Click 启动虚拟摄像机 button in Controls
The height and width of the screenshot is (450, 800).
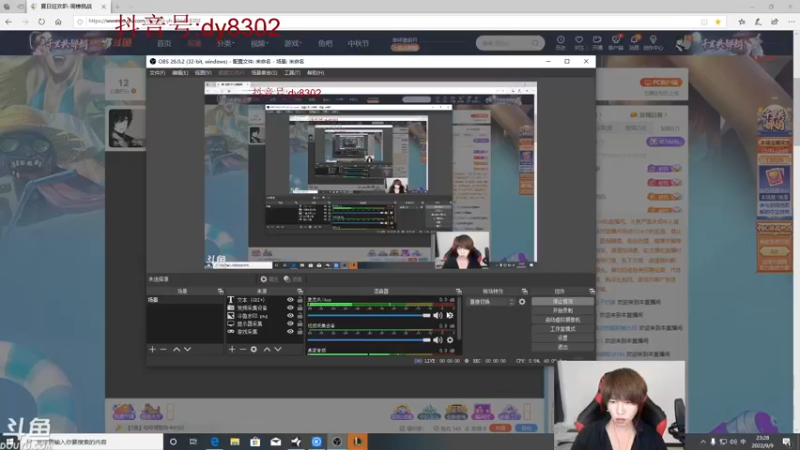click(x=563, y=320)
